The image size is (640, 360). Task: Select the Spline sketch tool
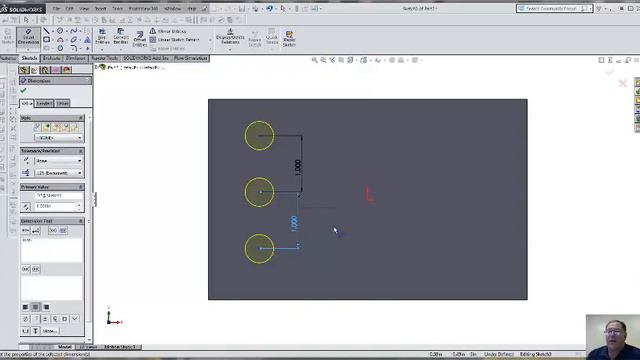pyautogui.click(x=73, y=31)
